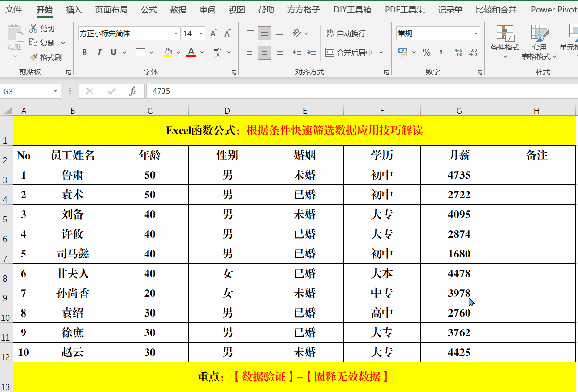Expand the font size dropdown
The height and width of the screenshot is (392, 578).
(200, 34)
